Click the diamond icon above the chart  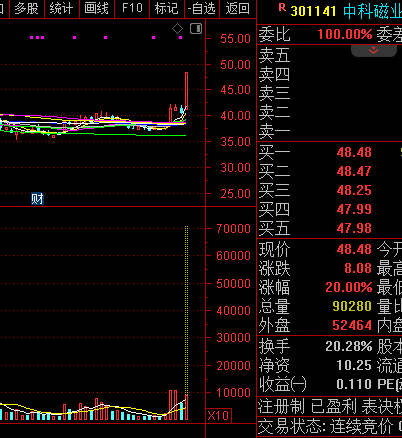[x=177, y=29]
